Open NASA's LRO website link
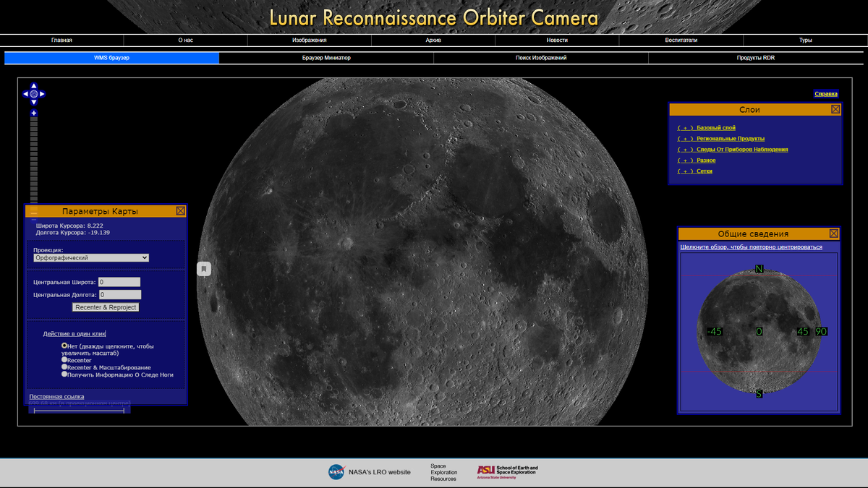The image size is (868, 488). point(379,472)
